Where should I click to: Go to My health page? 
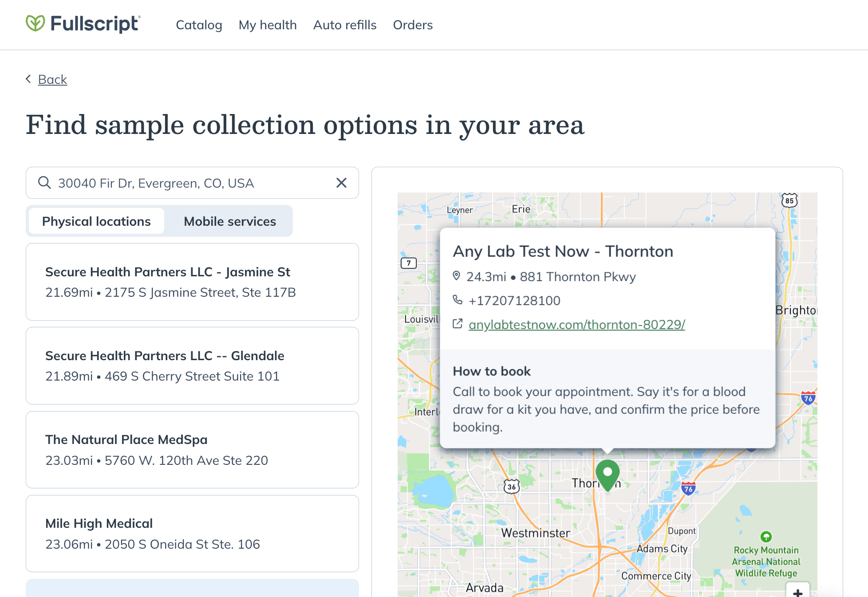pos(268,25)
